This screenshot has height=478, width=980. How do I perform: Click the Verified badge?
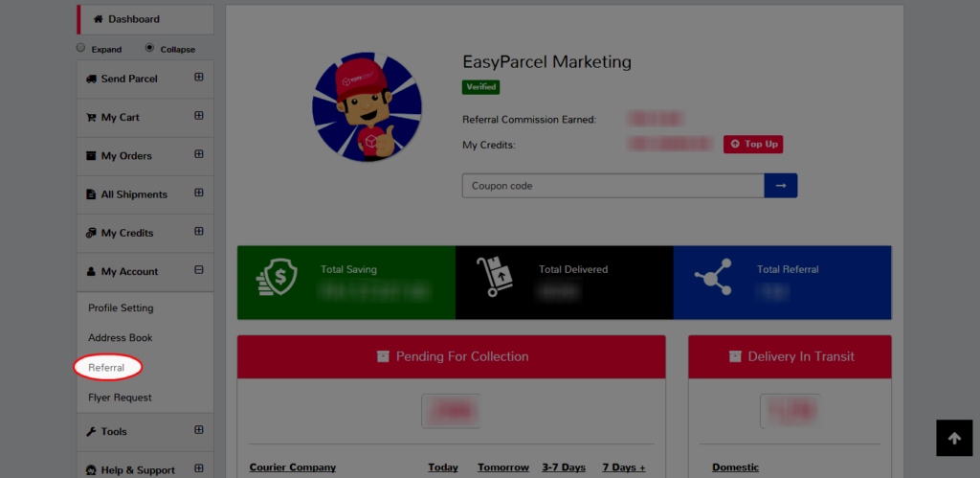tap(480, 87)
